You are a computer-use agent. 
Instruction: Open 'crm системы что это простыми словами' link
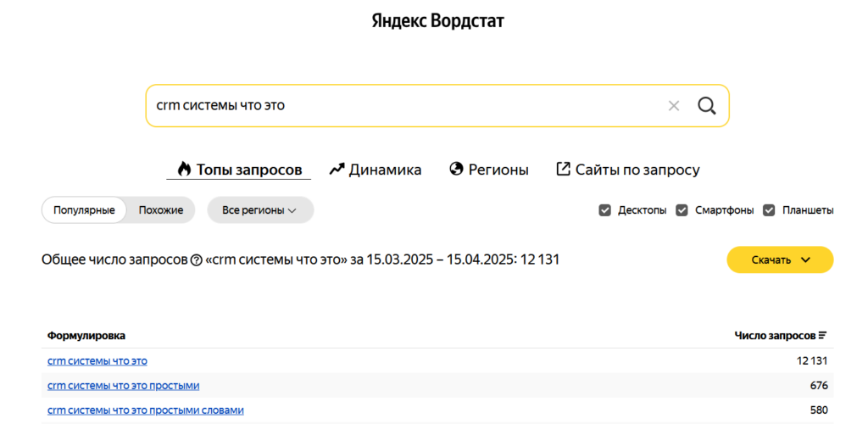tap(146, 410)
